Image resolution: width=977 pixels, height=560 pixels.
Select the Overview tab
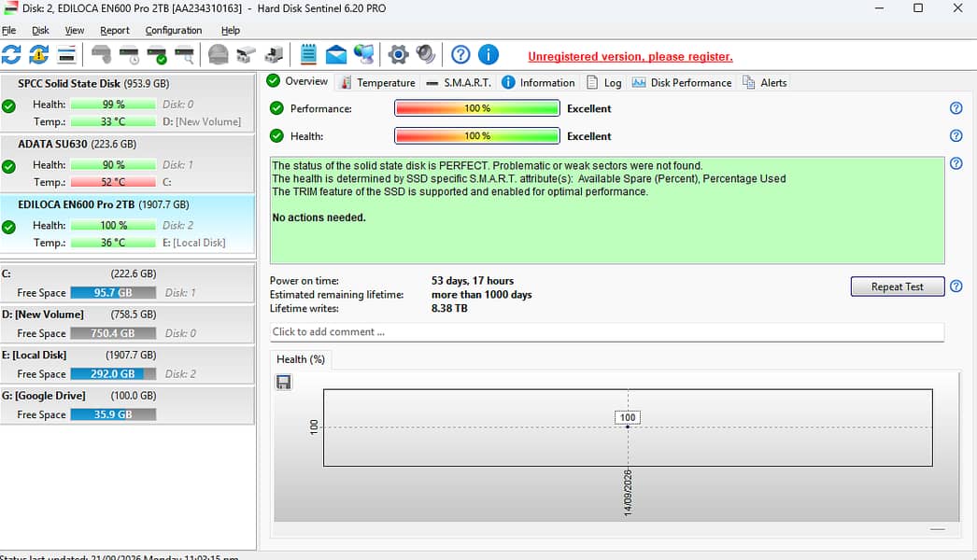pos(297,81)
